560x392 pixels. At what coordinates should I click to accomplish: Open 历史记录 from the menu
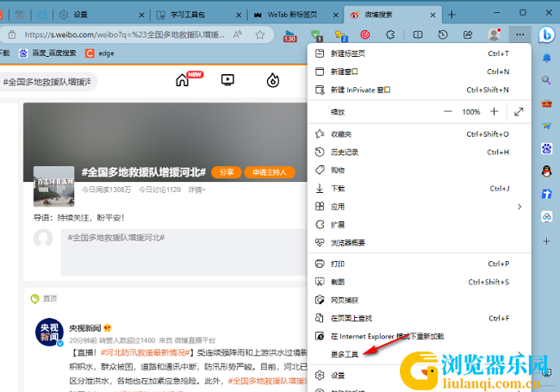420,152
